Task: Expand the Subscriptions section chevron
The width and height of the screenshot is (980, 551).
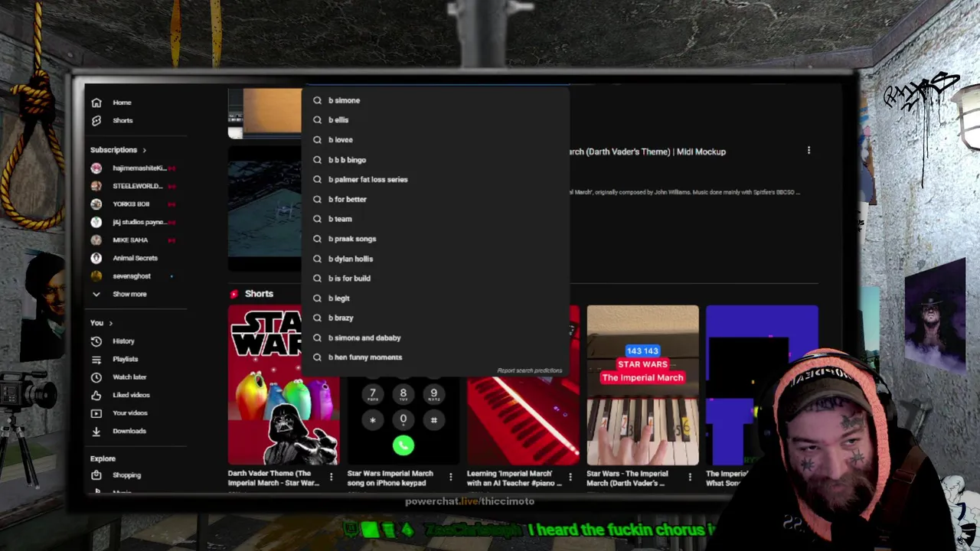Action: (144, 150)
